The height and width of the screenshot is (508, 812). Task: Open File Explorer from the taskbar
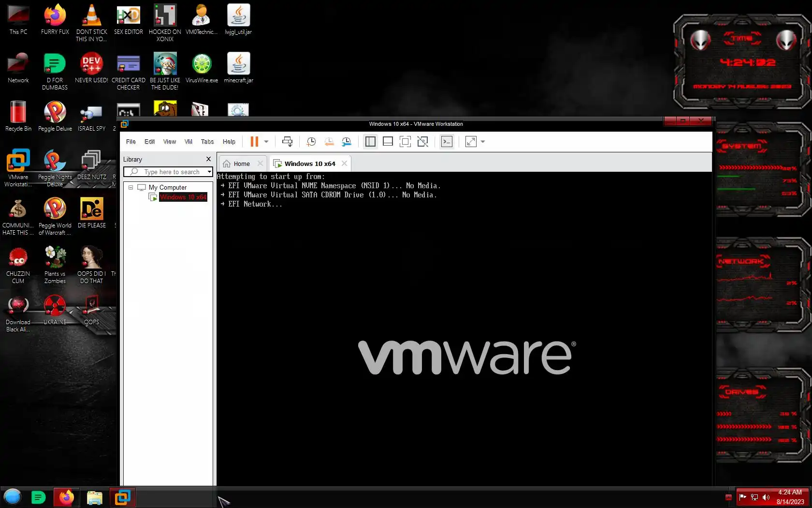[x=95, y=497]
